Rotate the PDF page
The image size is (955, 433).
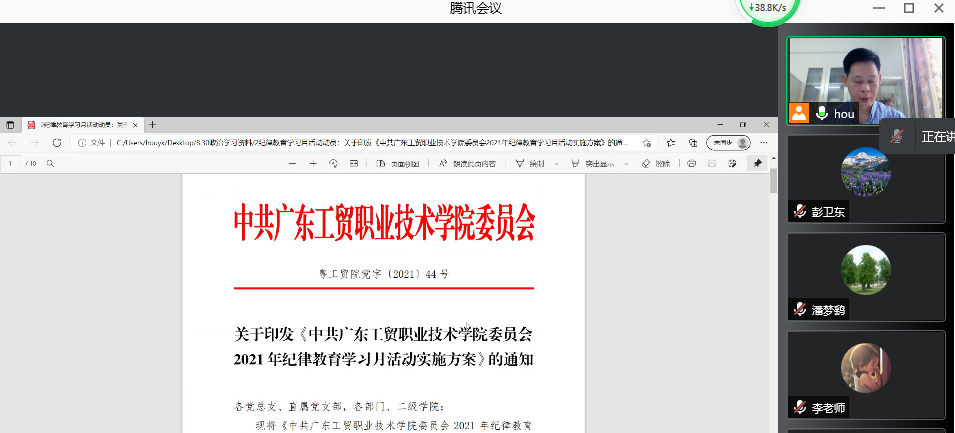333,163
